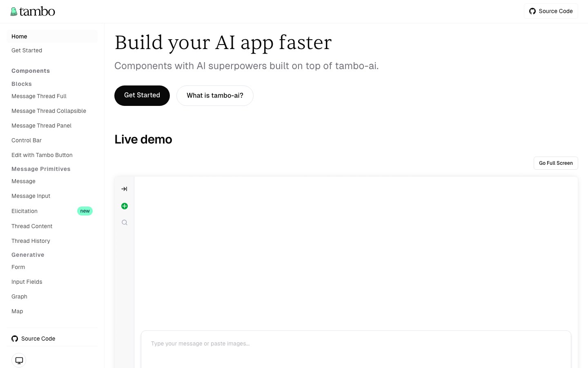Expand the demo thread sidebar arrow
Image resolution: width=588 pixels, height=368 pixels.
124,189
